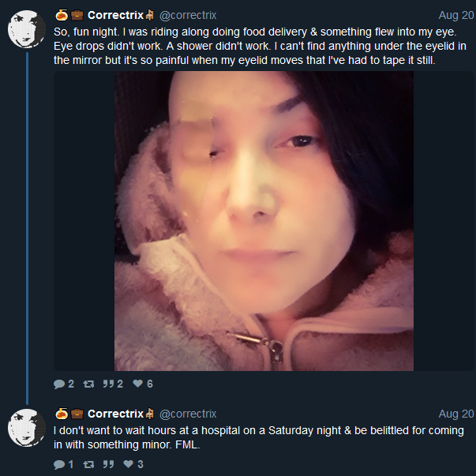Open Correctrix avatar on first tweet

pos(27,29)
